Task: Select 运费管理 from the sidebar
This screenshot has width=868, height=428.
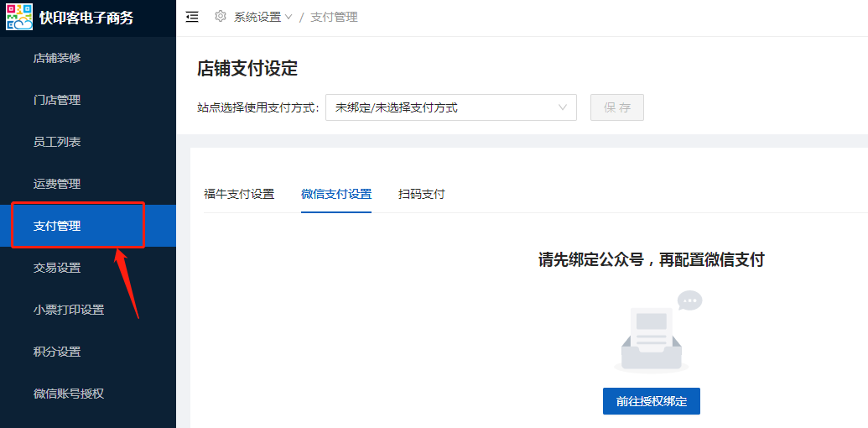Action: (x=57, y=184)
